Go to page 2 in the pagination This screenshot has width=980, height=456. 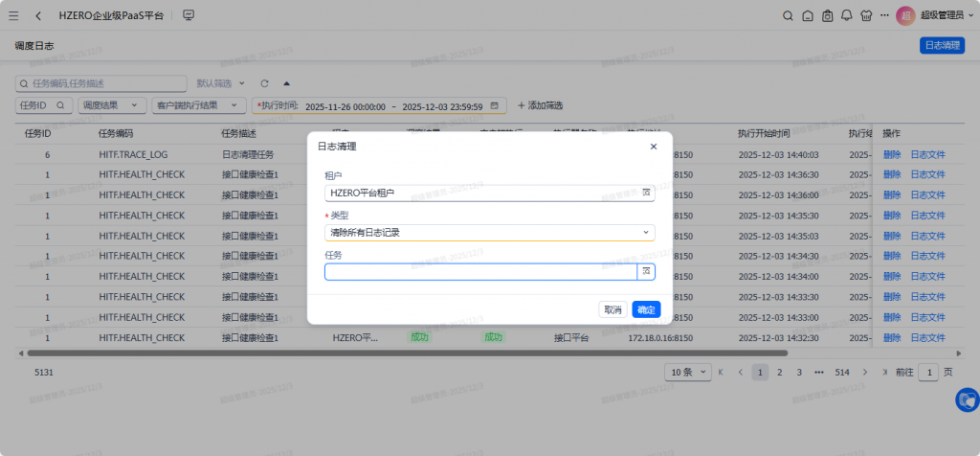[780, 372]
